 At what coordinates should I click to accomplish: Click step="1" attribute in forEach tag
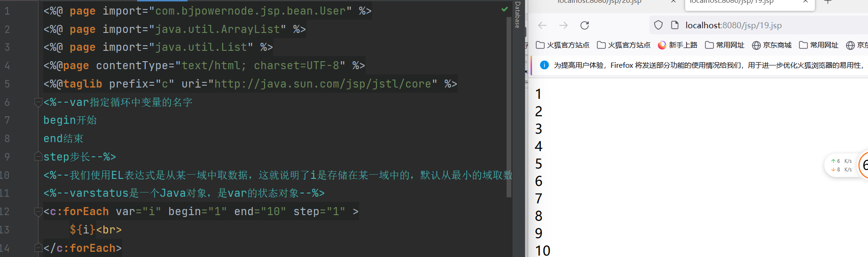[320, 211]
